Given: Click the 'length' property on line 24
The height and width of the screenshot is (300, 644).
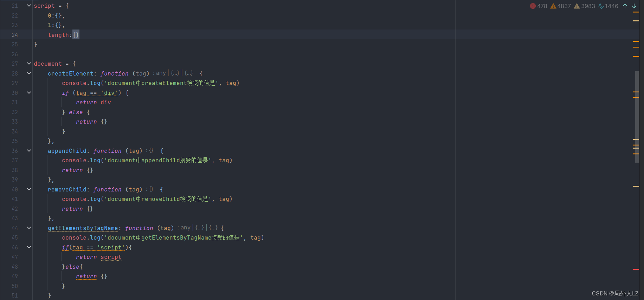Looking at the screenshot, I should coord(58,35).
